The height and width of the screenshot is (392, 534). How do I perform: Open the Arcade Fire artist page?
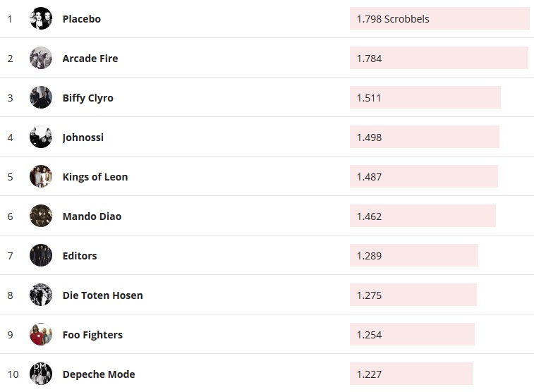click(90, 59)
